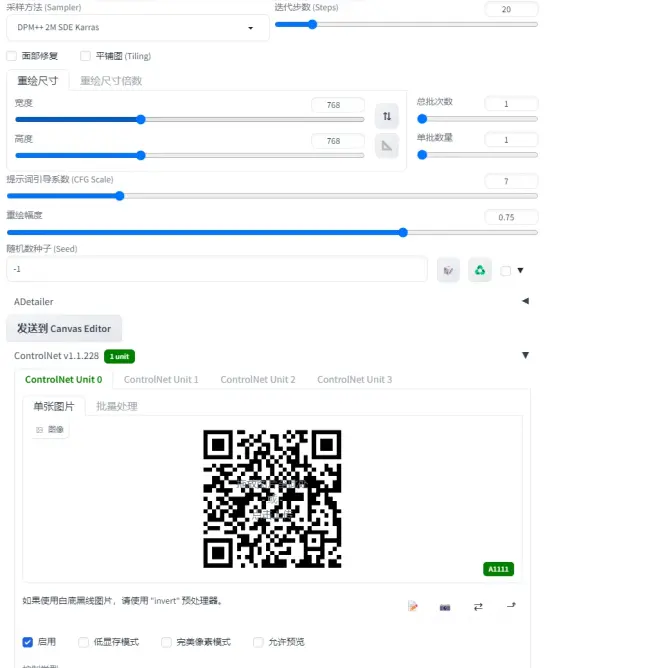Reuse last seed with green recycle icon
The image size is (660, 668).
click(x=480, y=270)
